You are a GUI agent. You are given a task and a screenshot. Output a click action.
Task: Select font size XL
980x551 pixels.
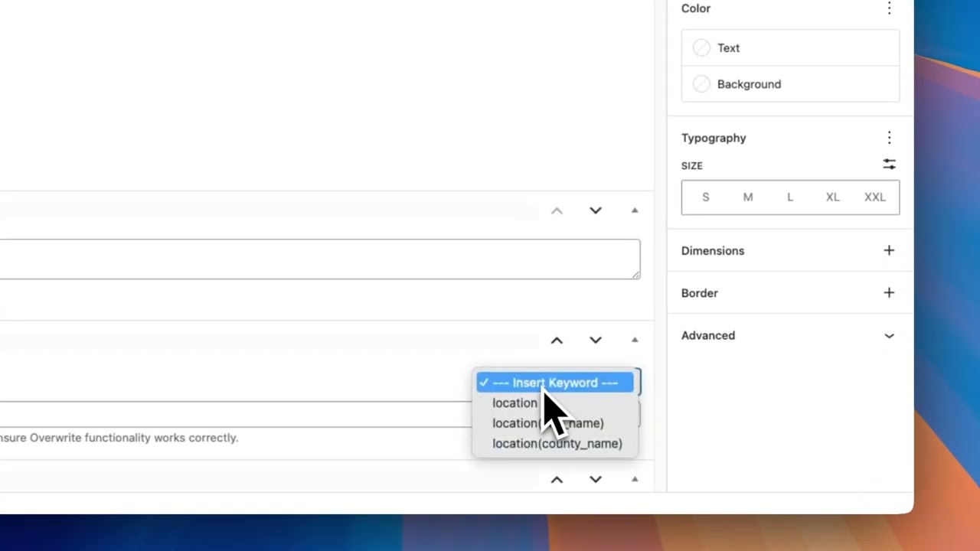832,197
